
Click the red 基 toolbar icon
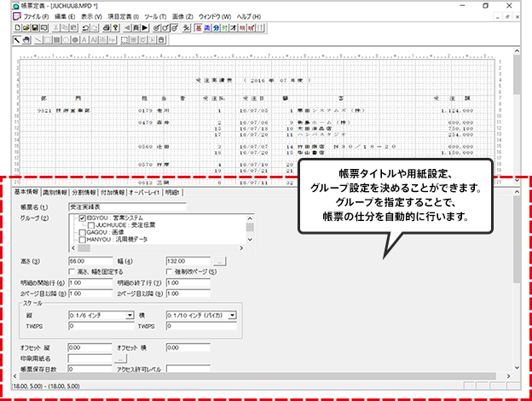click(197, 28)
